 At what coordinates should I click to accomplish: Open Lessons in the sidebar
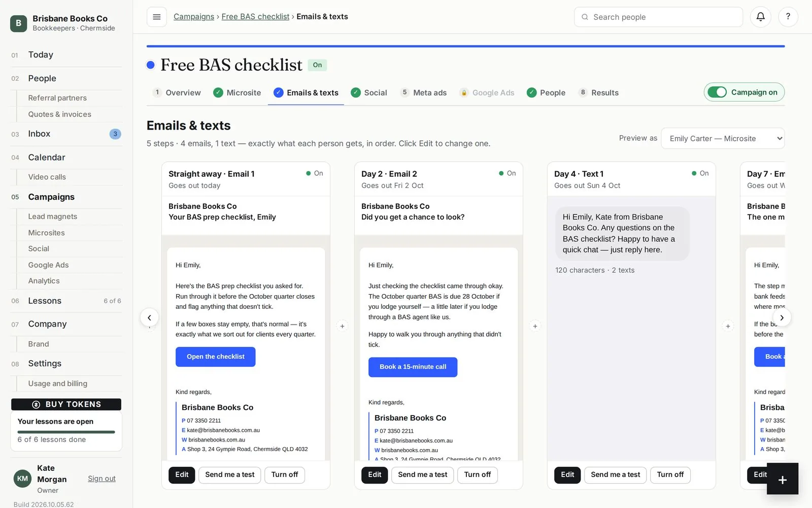pyautogui.click(x=66, y=301)
